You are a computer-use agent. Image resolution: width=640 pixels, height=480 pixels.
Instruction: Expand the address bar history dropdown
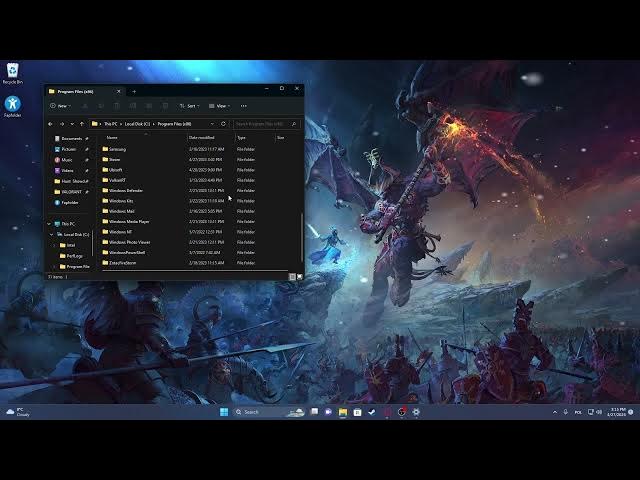point(211,124)
